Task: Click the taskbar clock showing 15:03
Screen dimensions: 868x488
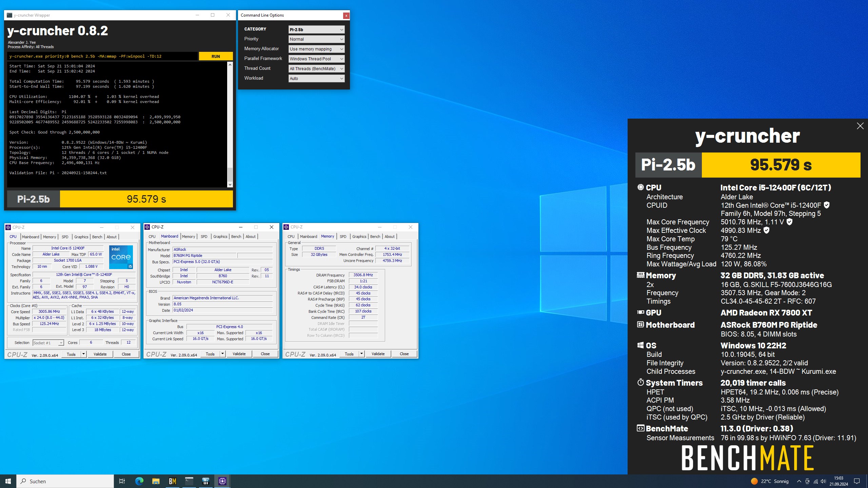Action: click(839, 481)
